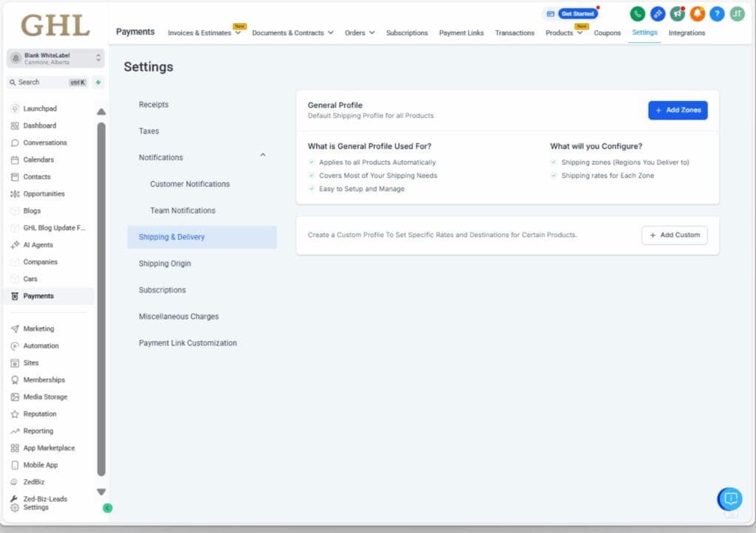The width and height of the screenshot is (756, 533).
Task: Open the Coupons tab
Action: (607, 33)
